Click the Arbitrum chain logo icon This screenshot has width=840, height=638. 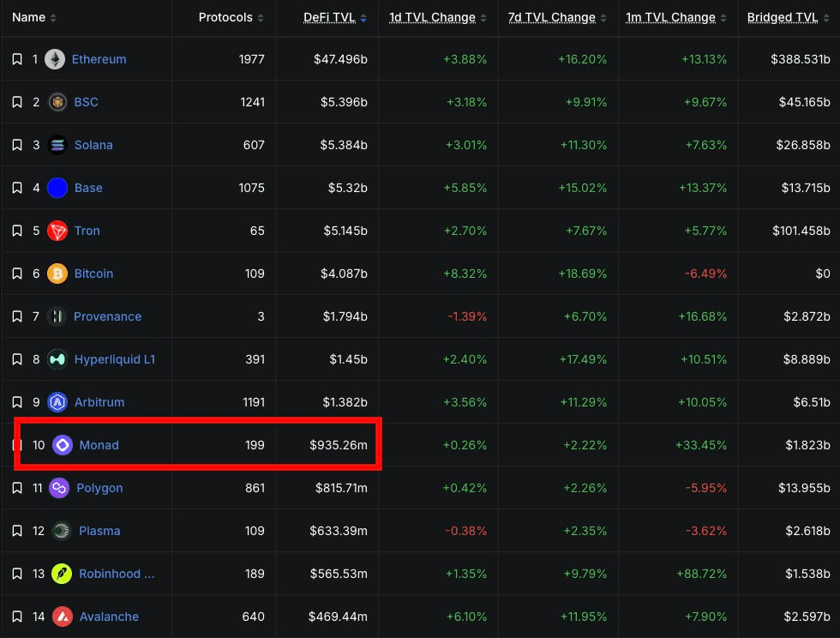click(x=57, y=402)
